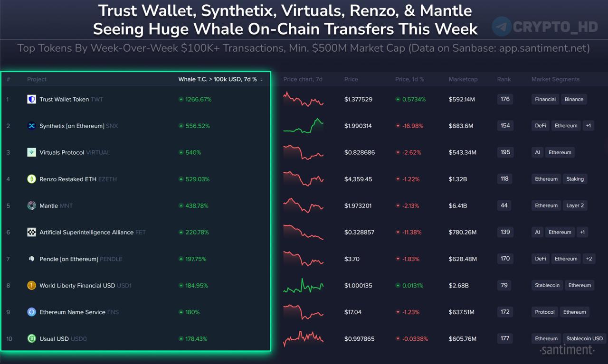Click the Rank column header
The height and width of the screenshot is (364, 608).
click(503, 79)
